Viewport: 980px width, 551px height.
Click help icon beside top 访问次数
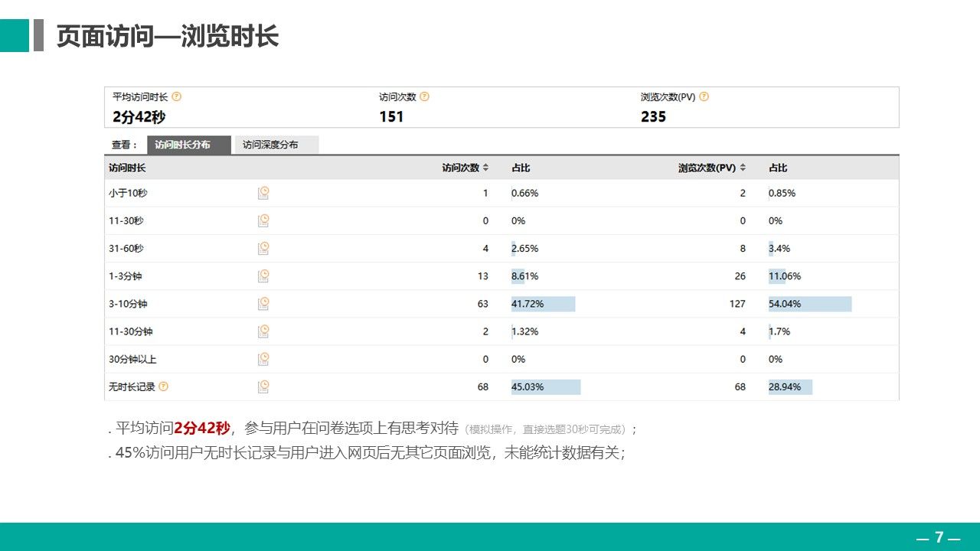click(425, 97)
